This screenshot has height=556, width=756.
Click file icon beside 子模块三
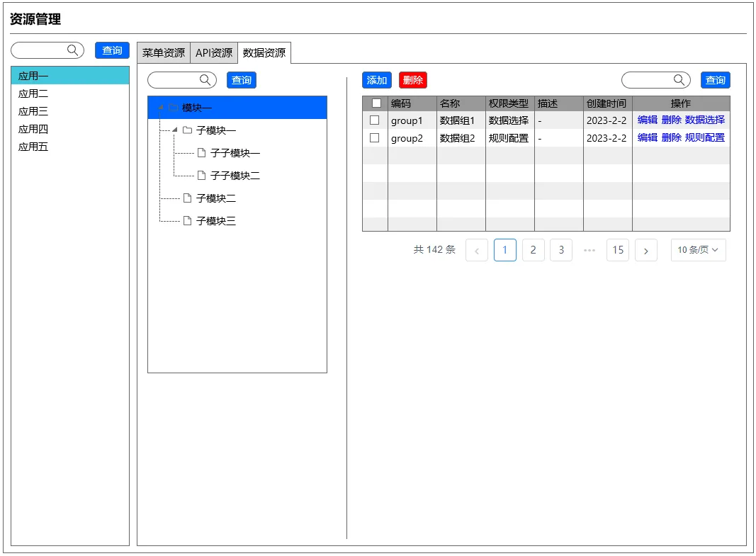click(x=188, y=221)
